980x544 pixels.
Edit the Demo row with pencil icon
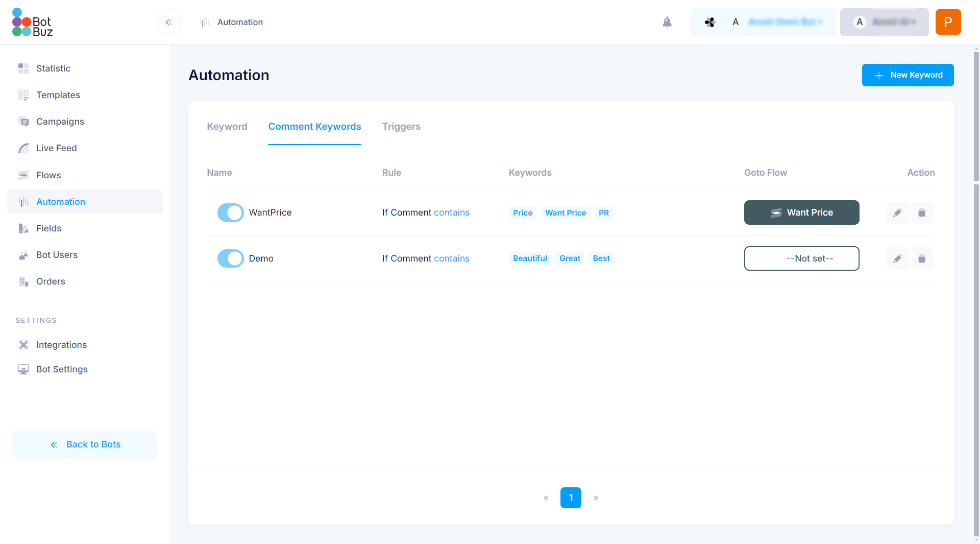897,258
